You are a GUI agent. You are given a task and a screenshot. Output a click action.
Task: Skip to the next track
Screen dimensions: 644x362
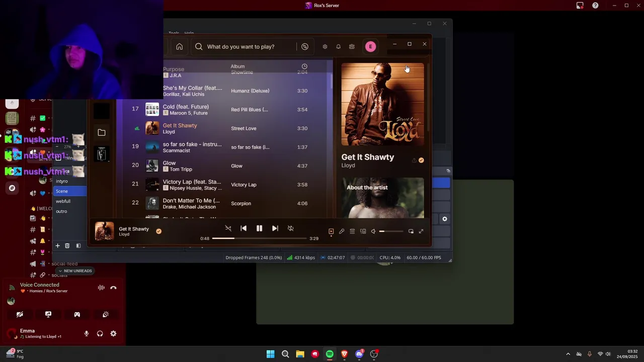click(x=275, y=228)
